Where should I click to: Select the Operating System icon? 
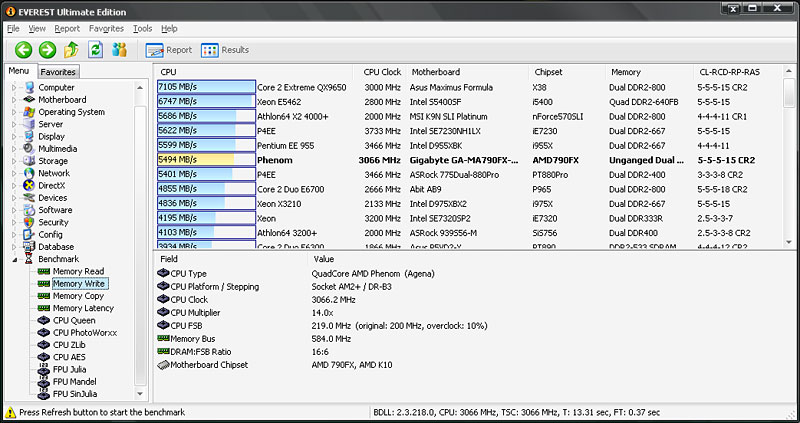point(30,112)
